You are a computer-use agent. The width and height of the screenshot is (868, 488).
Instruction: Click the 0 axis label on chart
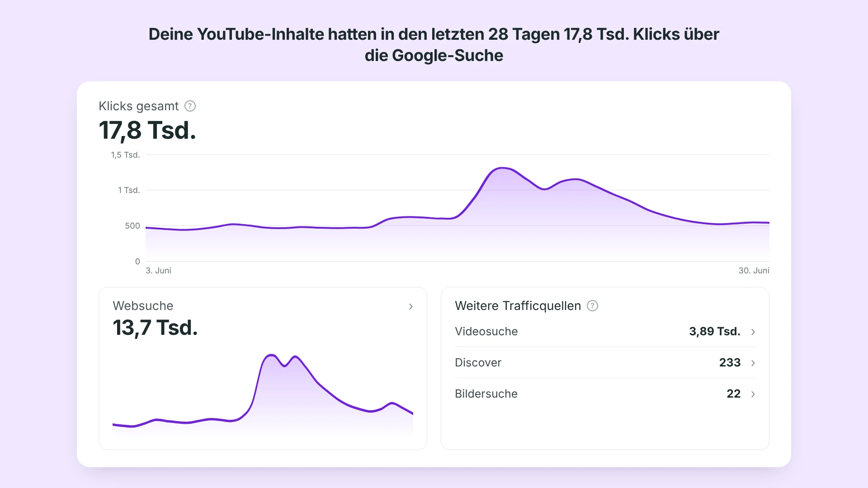[x=137, y=262]
